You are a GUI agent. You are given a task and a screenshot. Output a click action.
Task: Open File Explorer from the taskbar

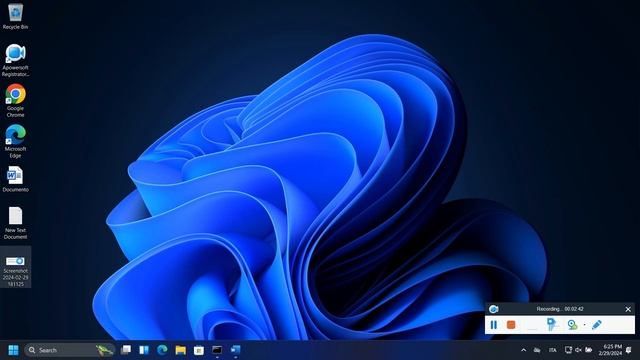(180, 350)
